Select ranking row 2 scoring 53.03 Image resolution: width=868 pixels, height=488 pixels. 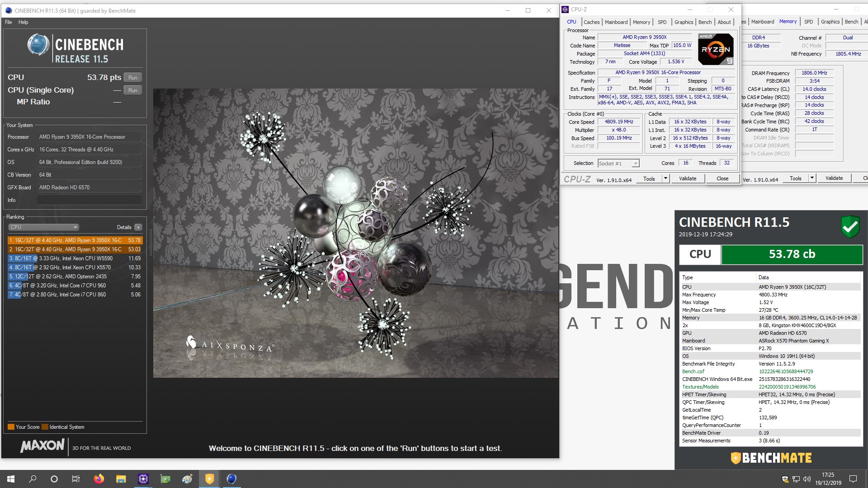75,249
